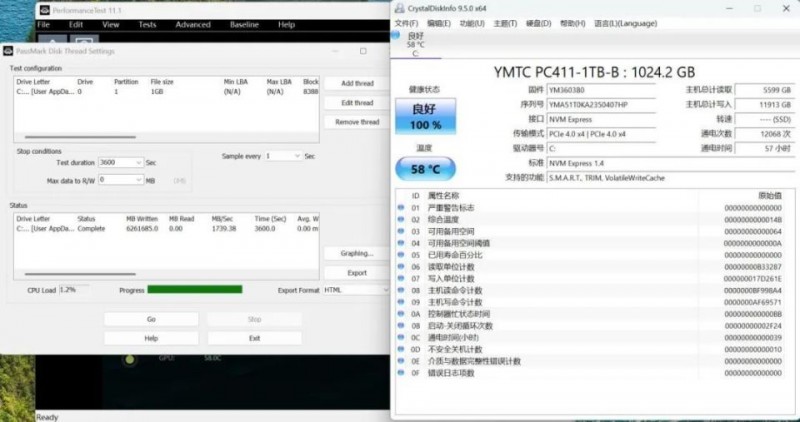Click the 良好 100% health status indicator
This screenshot has width=800, height=422.
coord(426,118)
